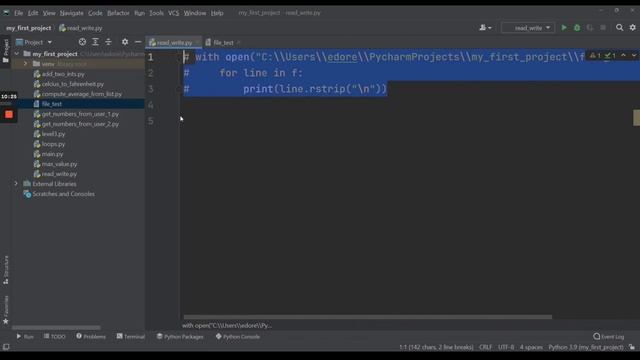640x360 pixels.
Task: Open the Run menu
Action: click(x=139, y=13)
